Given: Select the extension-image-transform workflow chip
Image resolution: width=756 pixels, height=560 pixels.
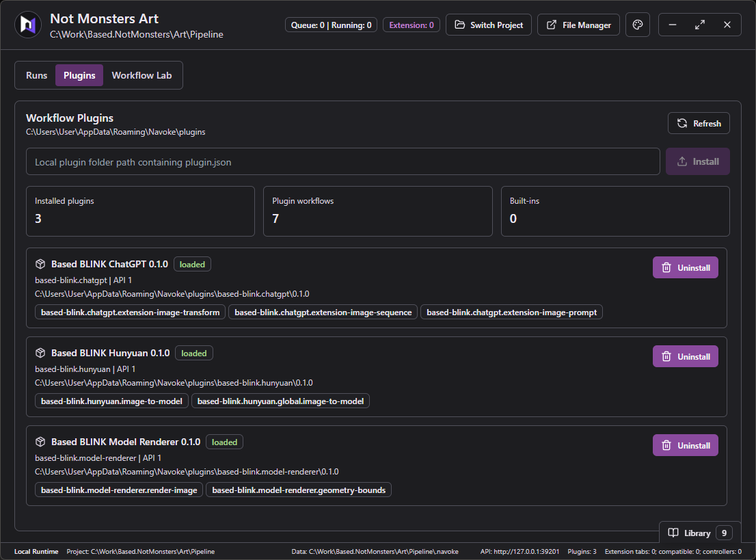Looking at the screenshot, I should click(x=130, y=312).
